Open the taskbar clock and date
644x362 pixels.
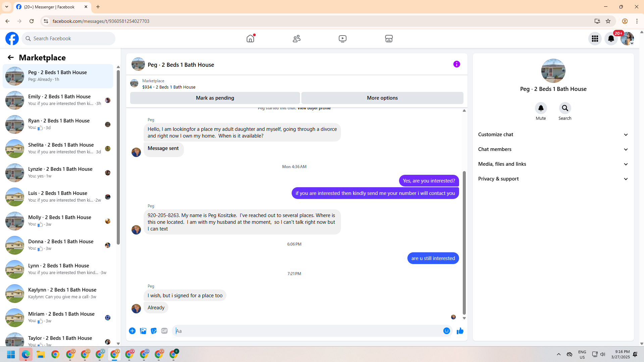[x=621, y=354]
